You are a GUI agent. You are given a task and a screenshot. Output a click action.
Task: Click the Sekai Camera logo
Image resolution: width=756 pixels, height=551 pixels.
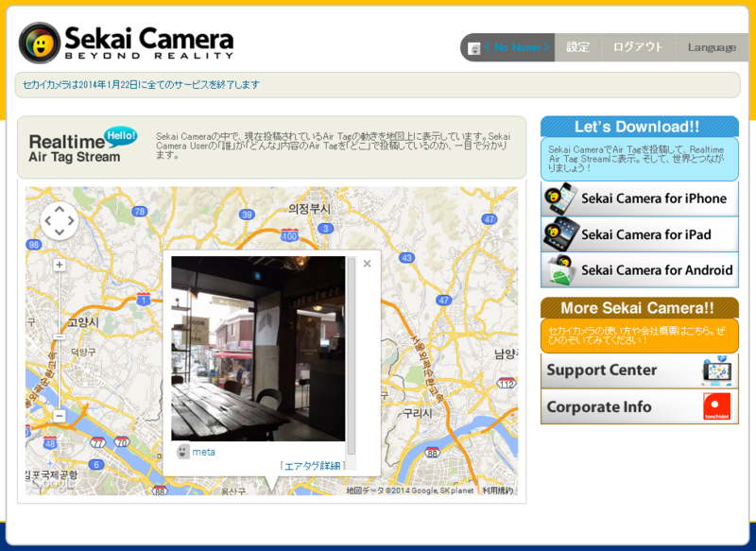[127, 43]
